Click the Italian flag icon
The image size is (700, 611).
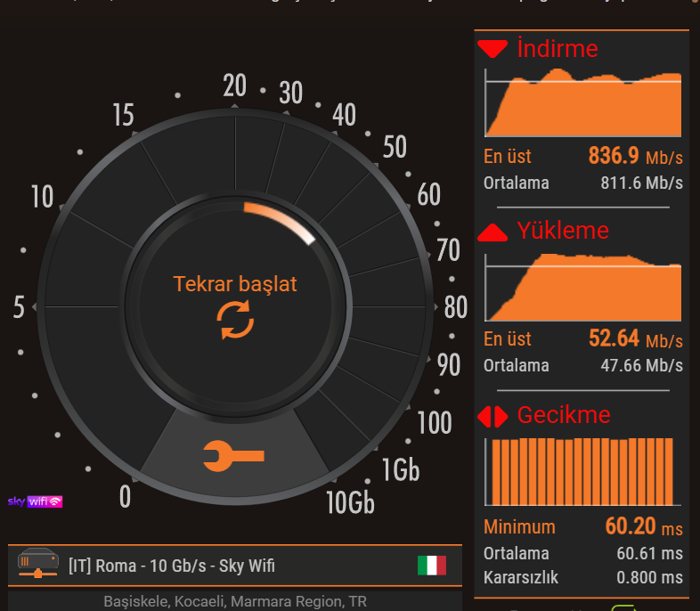[432, 565]
